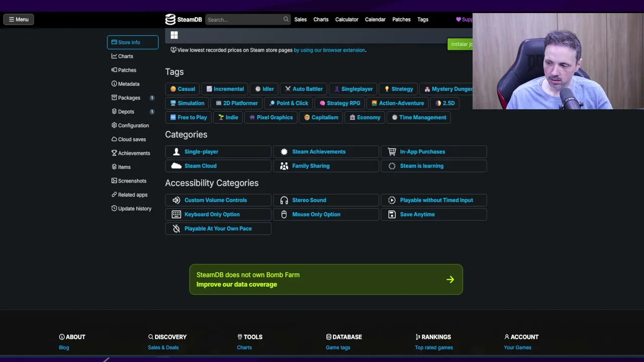Click the Capitalism tag emoji icon
The height and width of the screenshot is (362, 644).
pos(307,117)
